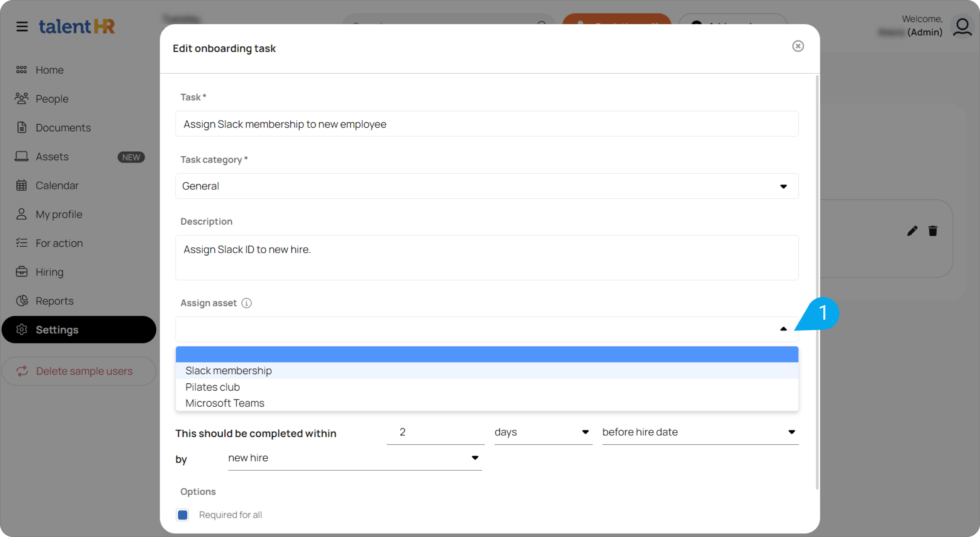Click the Edit onboarding task heading
This screenshot has width=980, height=537.
[x=224, y=49]
